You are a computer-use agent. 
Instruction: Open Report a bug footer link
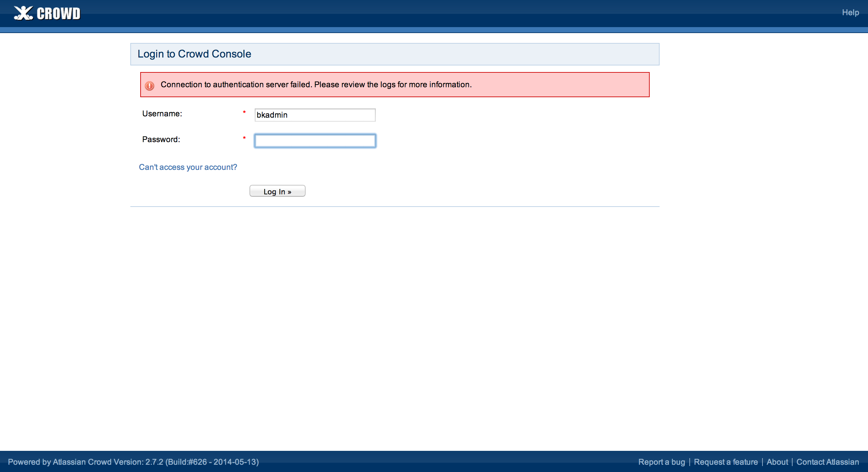[x=662, y=462]
